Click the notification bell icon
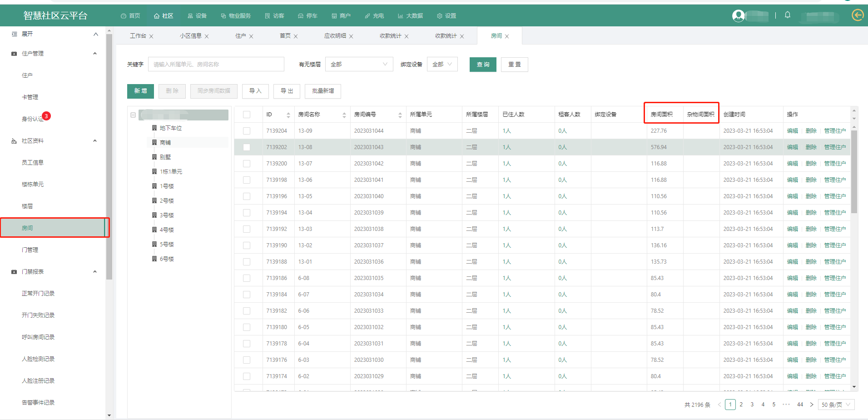The image size is (868, 420). tap(788, 15)
